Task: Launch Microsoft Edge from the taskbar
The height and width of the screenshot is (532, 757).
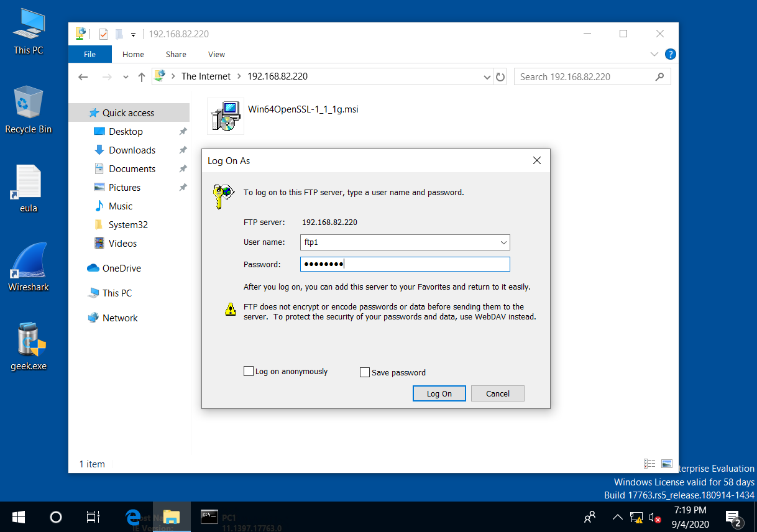Action: click(133, 517)
